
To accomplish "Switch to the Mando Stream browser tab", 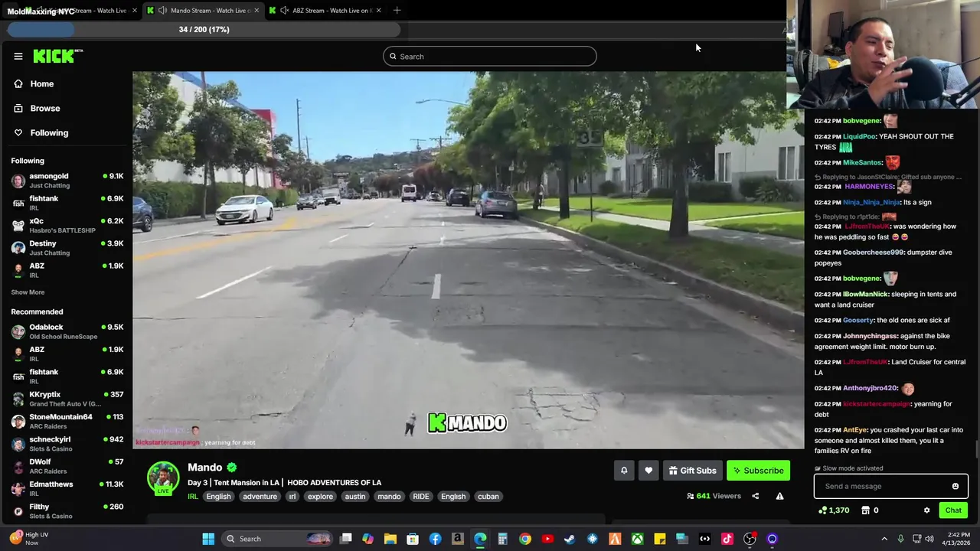I will [x=204, y=10].
